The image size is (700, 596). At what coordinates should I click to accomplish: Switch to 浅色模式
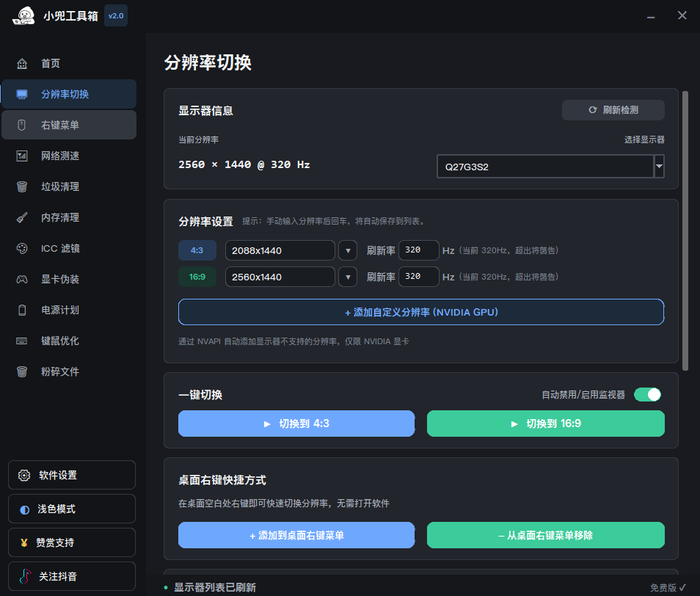coord(72,509)
